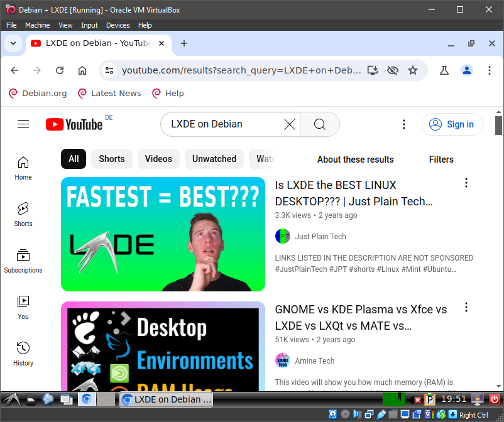
Task: Toggle tracking protection eye icon in address bar
Action: pyautogui.click(x=393, y=70)
